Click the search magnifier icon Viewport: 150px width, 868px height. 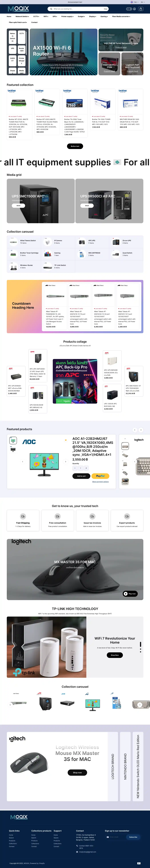coord(51,9)
